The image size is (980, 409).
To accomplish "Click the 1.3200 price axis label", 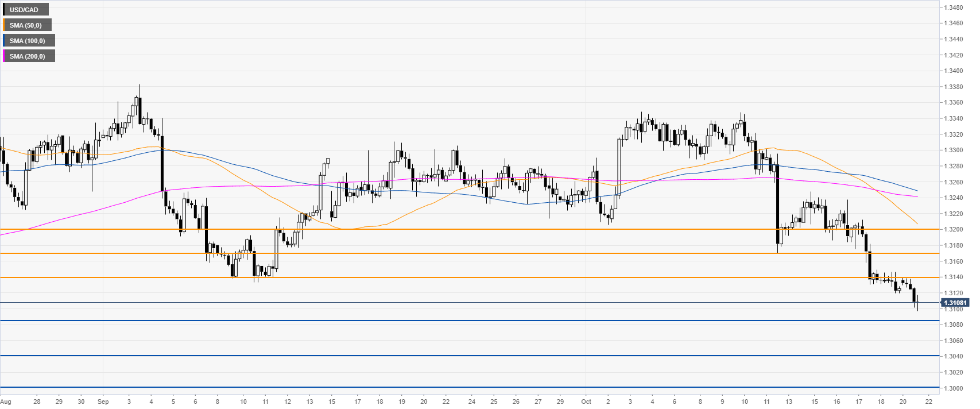I will [954, 229].
